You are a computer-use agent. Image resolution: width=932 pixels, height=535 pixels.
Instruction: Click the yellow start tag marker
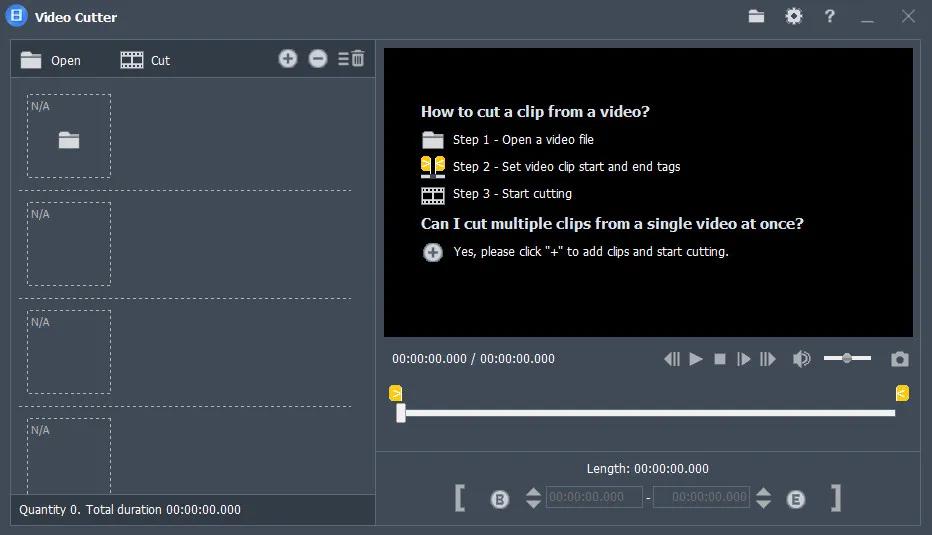396,393
